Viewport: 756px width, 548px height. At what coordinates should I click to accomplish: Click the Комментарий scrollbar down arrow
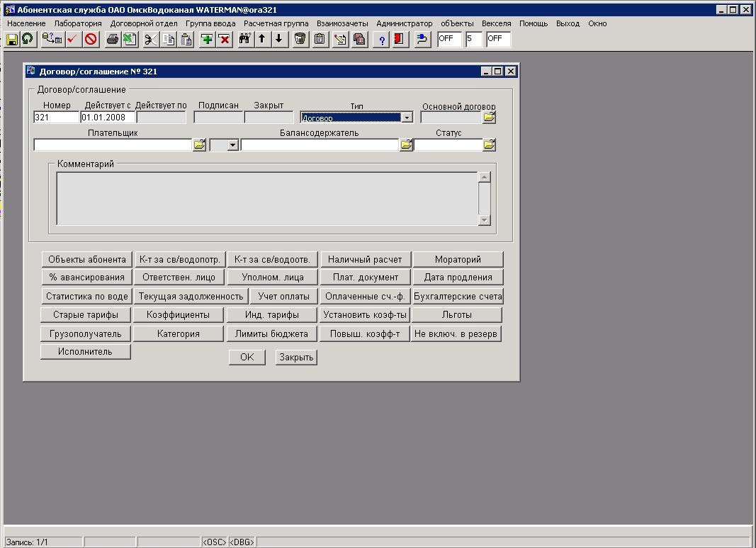coord(485,220)
